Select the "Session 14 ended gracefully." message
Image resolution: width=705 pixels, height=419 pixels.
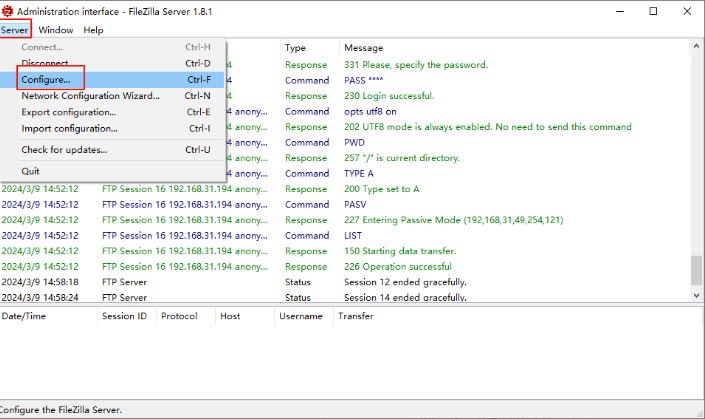tap(406, 297)
